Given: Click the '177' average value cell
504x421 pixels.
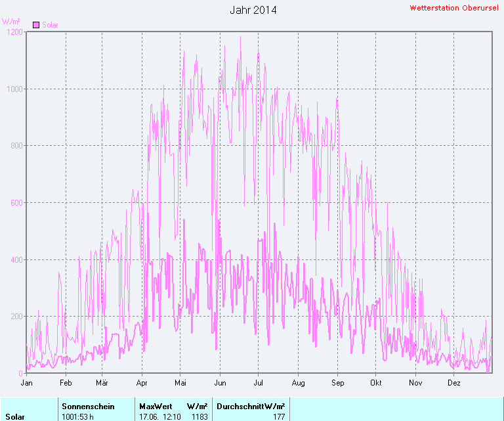Looking at the screenshot, I should point(279,417).
